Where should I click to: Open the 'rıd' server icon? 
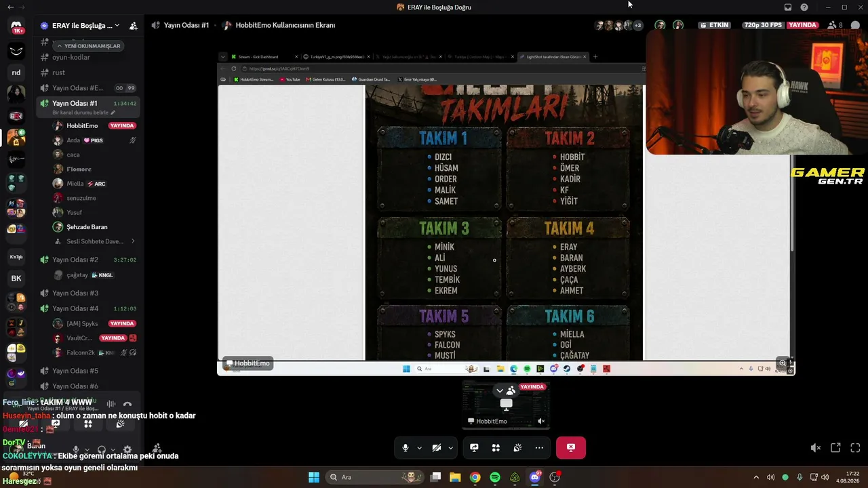point(16,73)
